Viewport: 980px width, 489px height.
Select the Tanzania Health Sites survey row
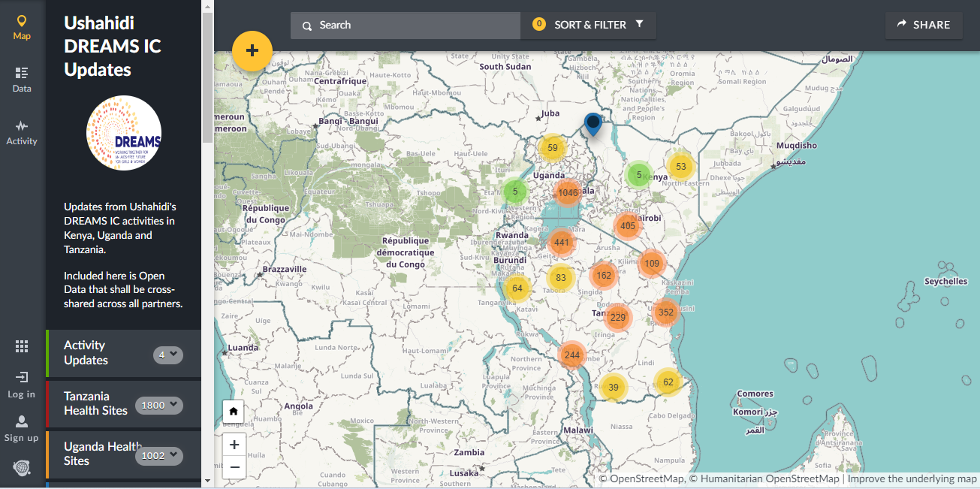(124, 403)
